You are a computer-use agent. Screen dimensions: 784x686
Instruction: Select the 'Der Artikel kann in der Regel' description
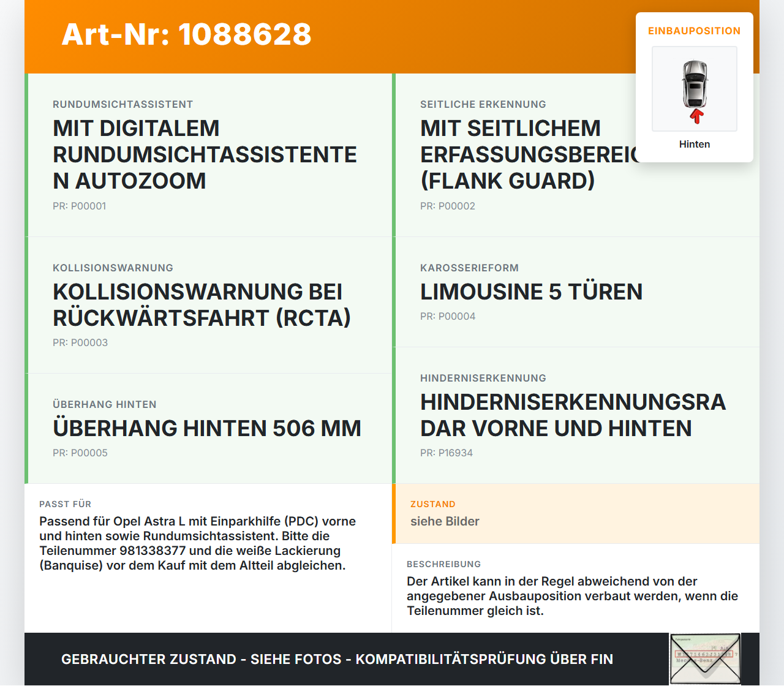573,596
